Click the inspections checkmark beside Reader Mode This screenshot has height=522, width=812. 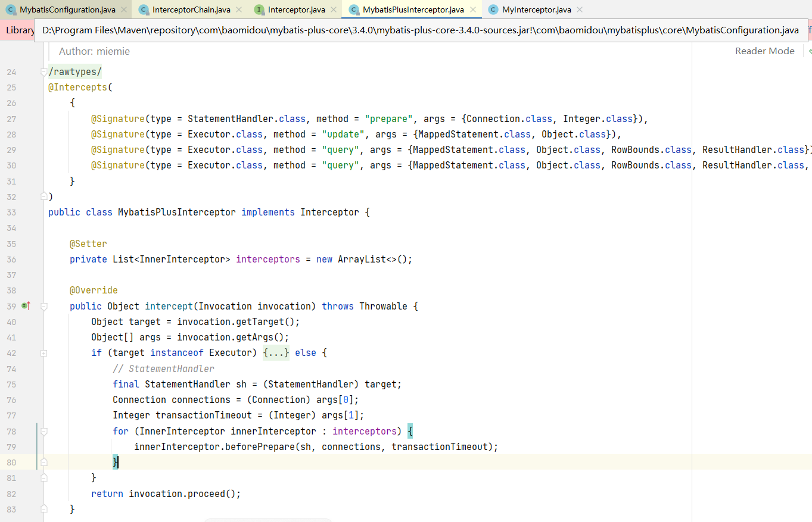[808, 51]
